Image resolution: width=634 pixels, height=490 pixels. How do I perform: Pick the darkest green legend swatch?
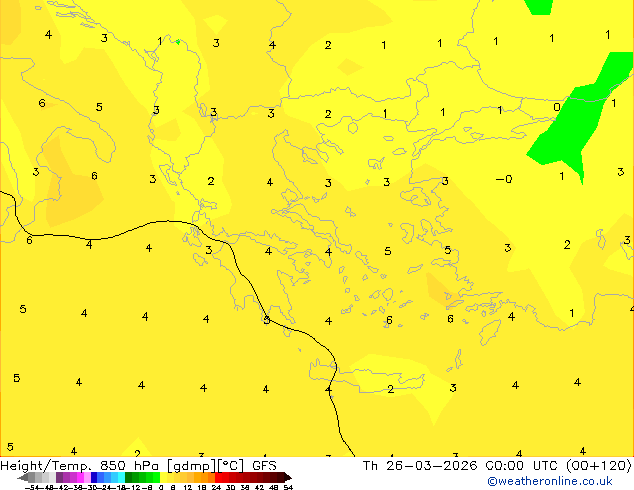128,477
